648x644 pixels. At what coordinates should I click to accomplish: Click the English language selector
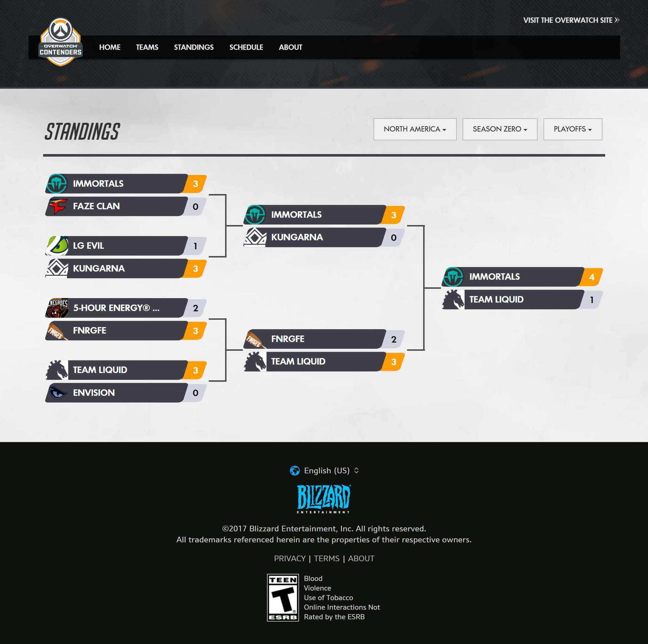(324, 470)
